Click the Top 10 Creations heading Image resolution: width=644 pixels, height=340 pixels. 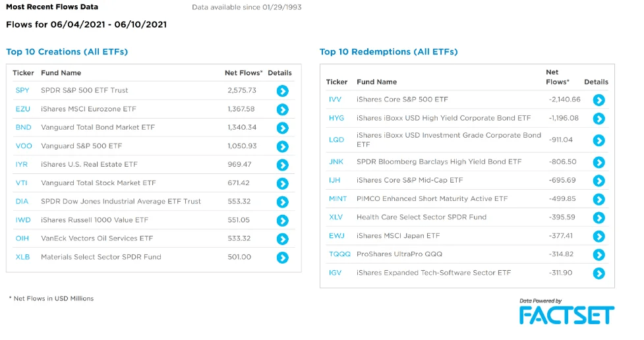click(67, 52)
